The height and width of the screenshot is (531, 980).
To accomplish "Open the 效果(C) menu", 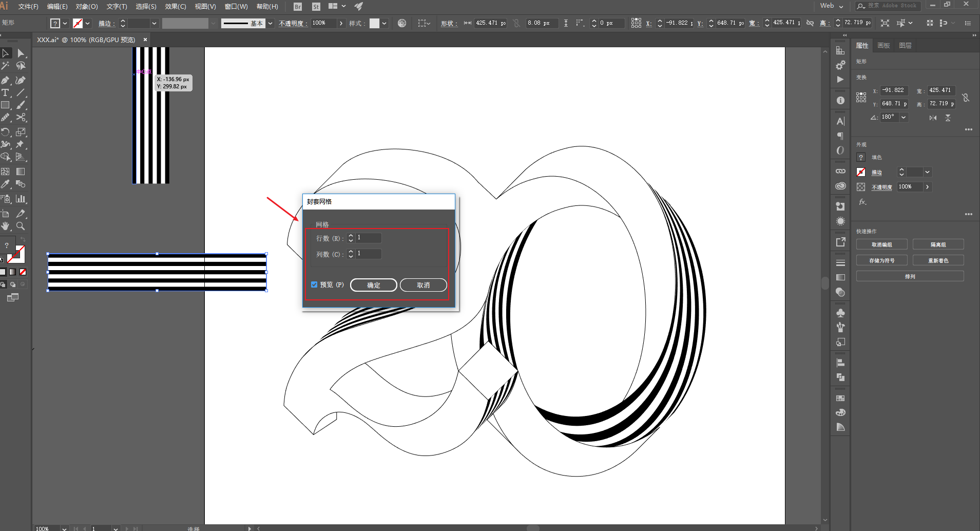I will pyautogui.click(x=176, y=7).
